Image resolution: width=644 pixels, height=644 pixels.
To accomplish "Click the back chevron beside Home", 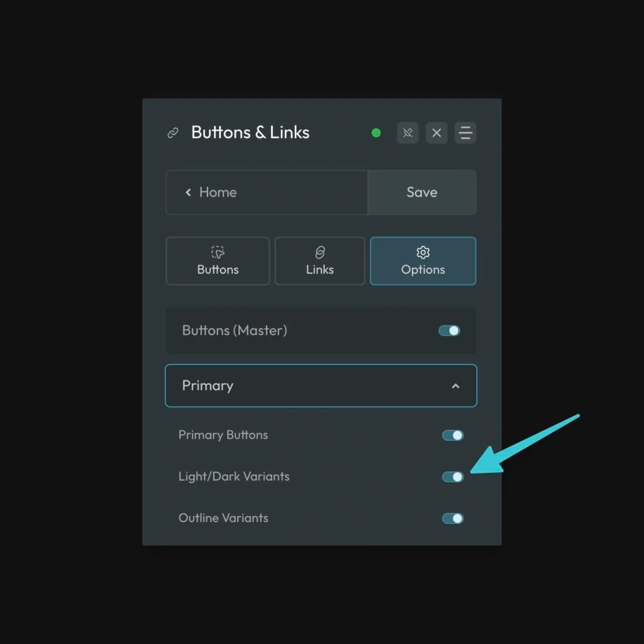I will pos(188,192).
